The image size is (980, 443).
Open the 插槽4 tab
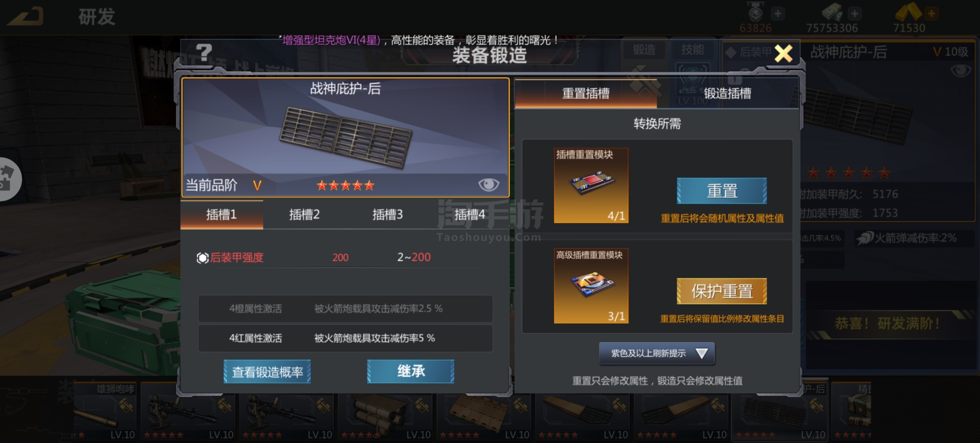tap(469, 215)
